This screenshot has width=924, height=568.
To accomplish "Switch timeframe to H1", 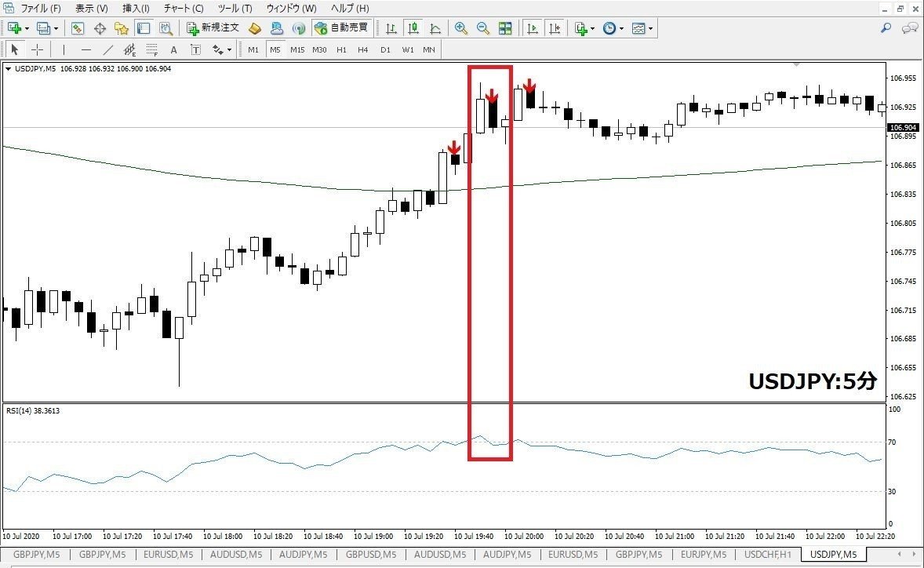I will (341, 49).
